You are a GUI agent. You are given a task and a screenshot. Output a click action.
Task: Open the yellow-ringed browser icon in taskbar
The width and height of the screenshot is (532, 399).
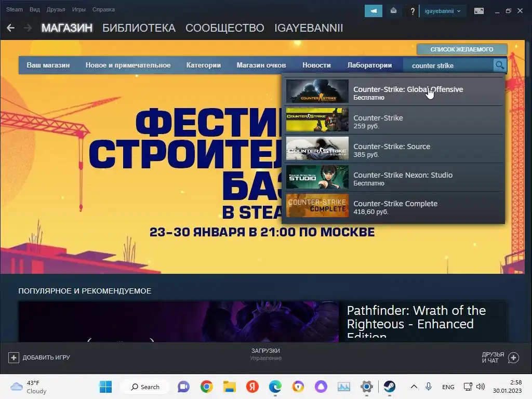coord(298,387)
